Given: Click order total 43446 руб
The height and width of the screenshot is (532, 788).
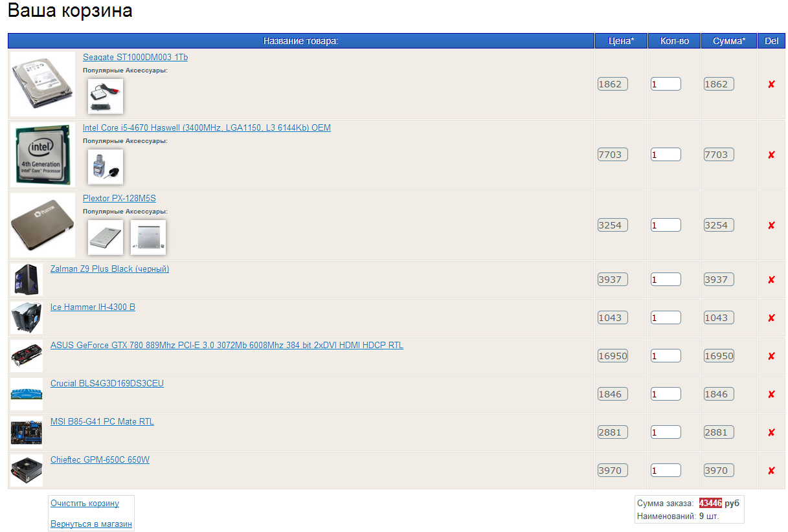Looking at the screenshot, I should pyautogui.click(x=719, y=504).
